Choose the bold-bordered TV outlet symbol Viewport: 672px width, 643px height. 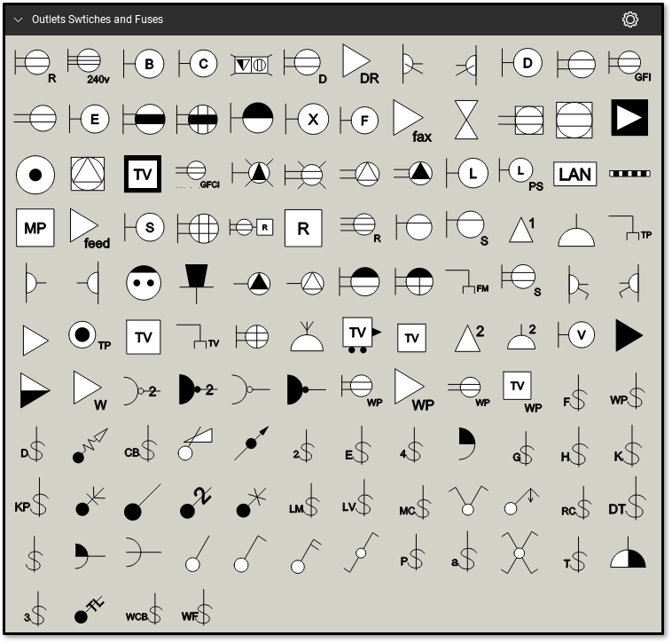pos(142,174)
